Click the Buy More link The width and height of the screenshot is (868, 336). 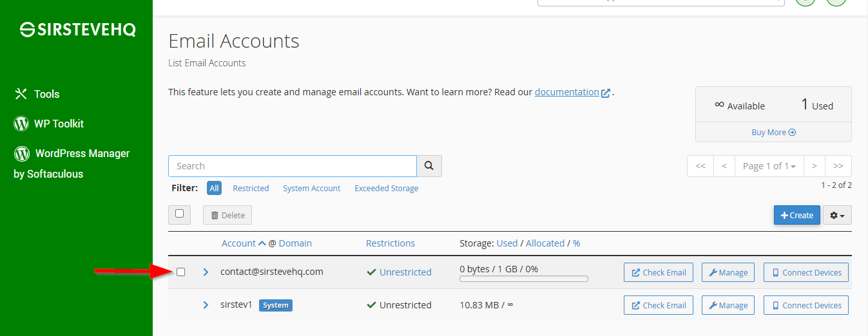pos(773,133)
